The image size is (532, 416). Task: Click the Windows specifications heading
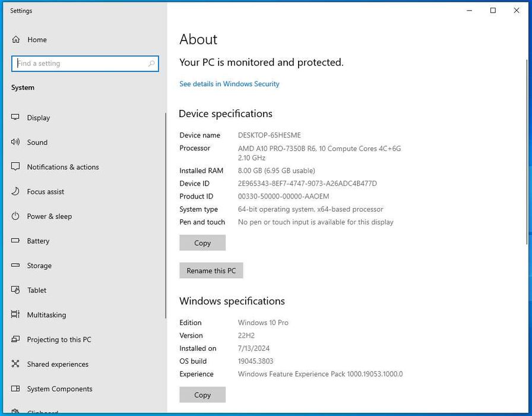click(x=232, y=301)
